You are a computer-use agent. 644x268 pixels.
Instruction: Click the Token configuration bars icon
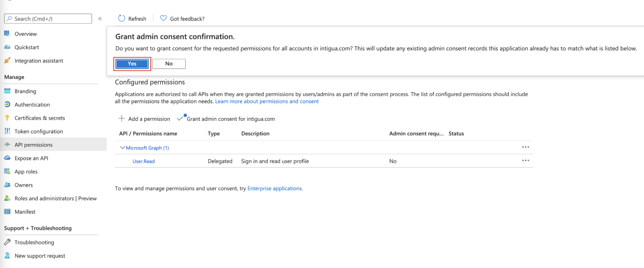point(7,131)
